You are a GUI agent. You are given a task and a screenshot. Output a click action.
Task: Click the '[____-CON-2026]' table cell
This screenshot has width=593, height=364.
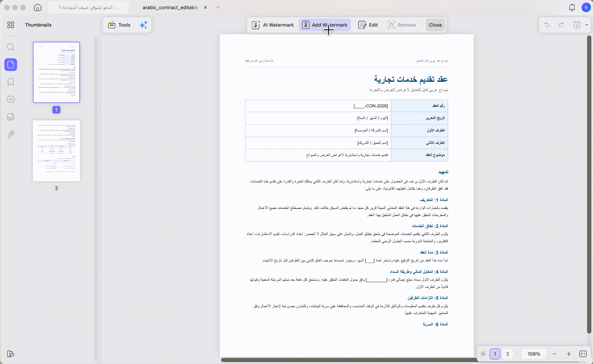[x=318, y=106]
